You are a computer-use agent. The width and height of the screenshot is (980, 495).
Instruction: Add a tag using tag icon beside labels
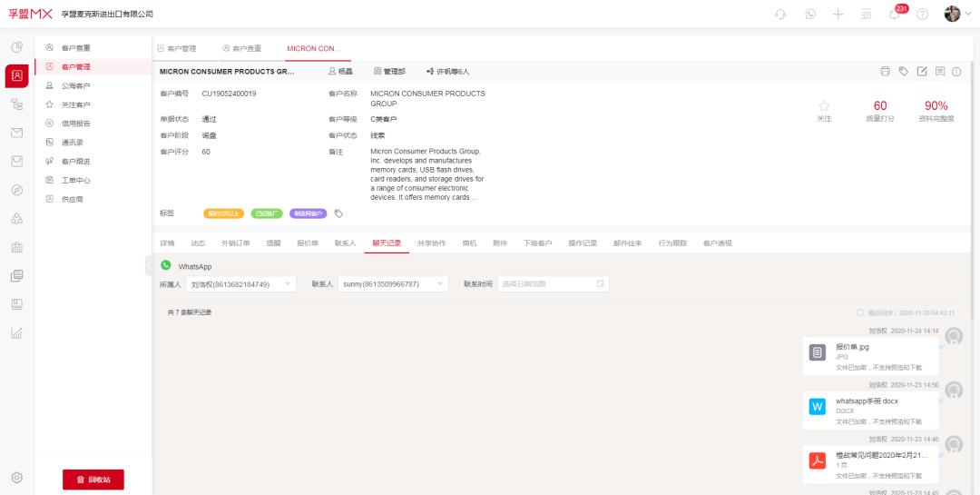coord(338,213)
